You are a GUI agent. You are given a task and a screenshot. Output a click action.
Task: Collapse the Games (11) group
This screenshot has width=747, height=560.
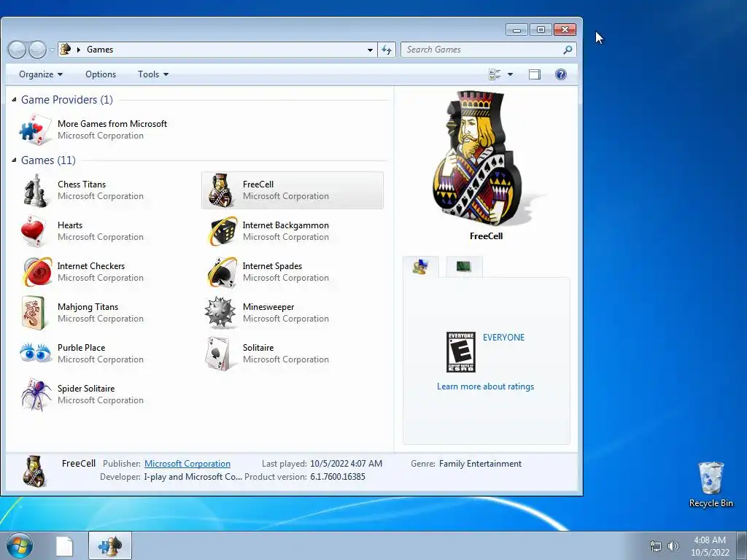click(x=15, y=160)
